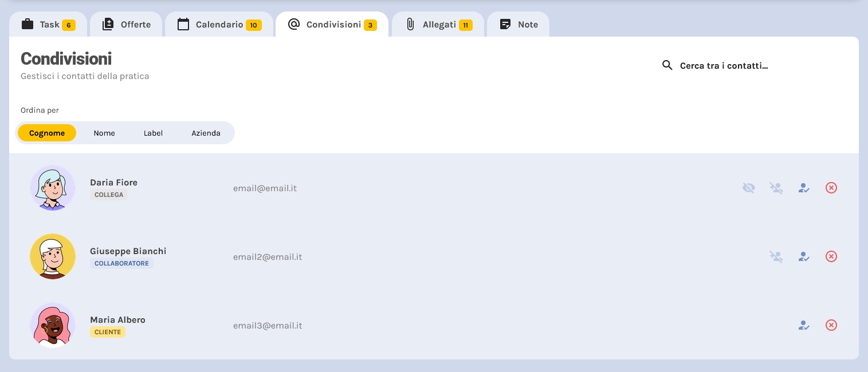
Task: Sort contacts by Label
Action: [x=153, y=133]
